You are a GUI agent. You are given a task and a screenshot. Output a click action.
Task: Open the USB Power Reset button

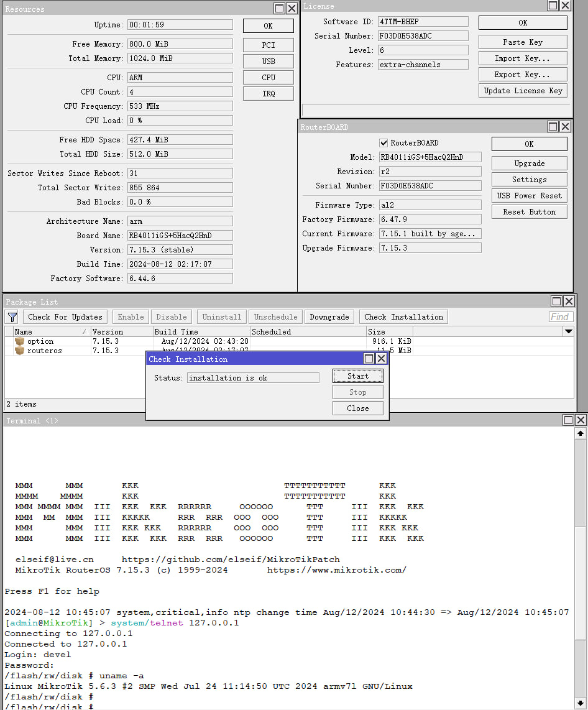click(529, 196)
